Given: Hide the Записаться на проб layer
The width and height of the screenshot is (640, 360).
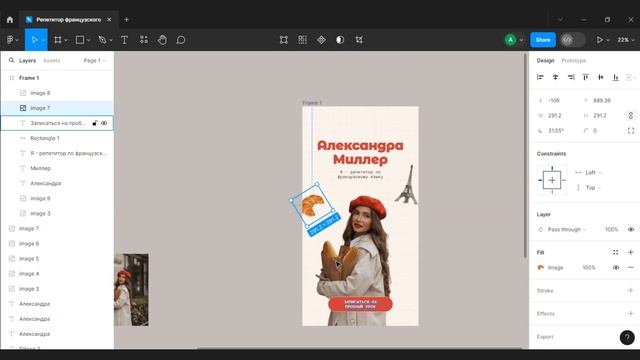Looking at the screenshot, I should click(x=104, y=123).
